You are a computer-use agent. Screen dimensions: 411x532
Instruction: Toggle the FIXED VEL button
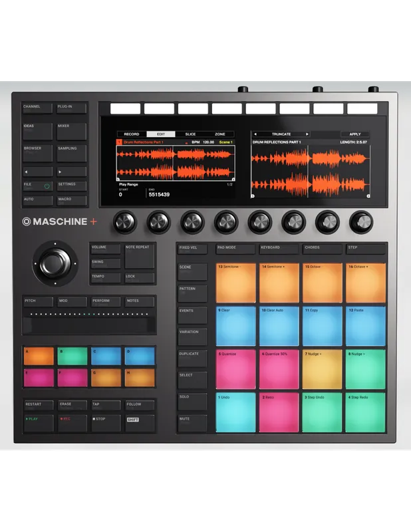(x=192, y=249)
